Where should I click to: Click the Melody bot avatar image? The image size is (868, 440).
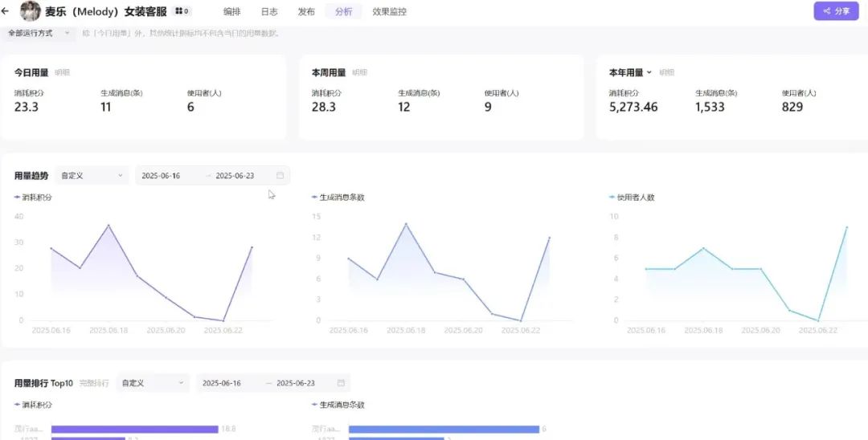31,11
